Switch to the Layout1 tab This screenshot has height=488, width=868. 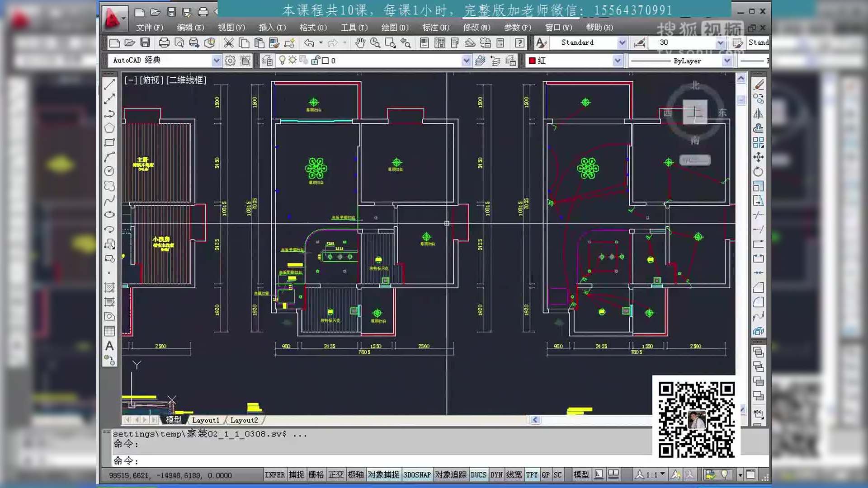tap(206, 420)
